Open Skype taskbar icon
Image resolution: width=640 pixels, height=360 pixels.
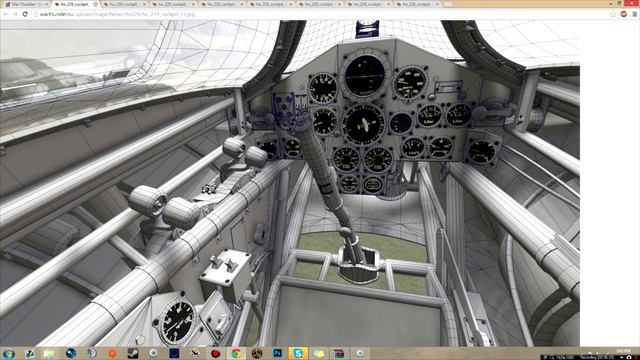tap(298, 353)
